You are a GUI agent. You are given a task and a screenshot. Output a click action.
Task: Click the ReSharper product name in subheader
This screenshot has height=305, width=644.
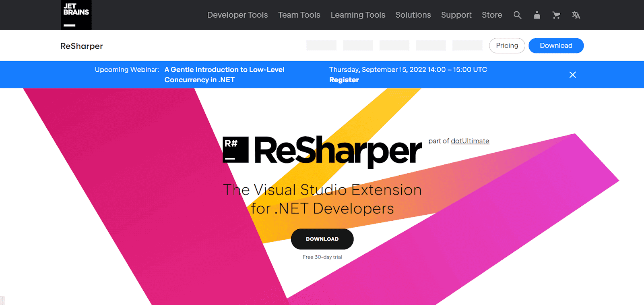(x=82, y=46)
